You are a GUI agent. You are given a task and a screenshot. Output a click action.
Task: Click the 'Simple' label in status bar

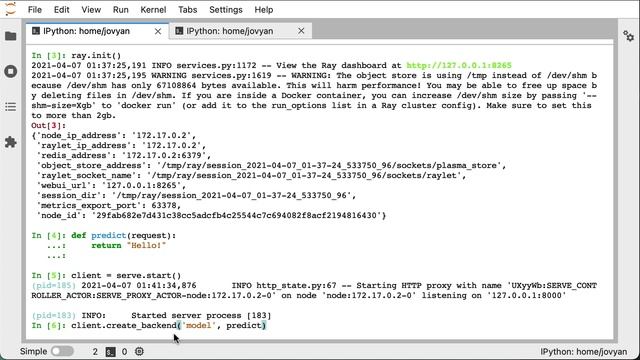33,351
